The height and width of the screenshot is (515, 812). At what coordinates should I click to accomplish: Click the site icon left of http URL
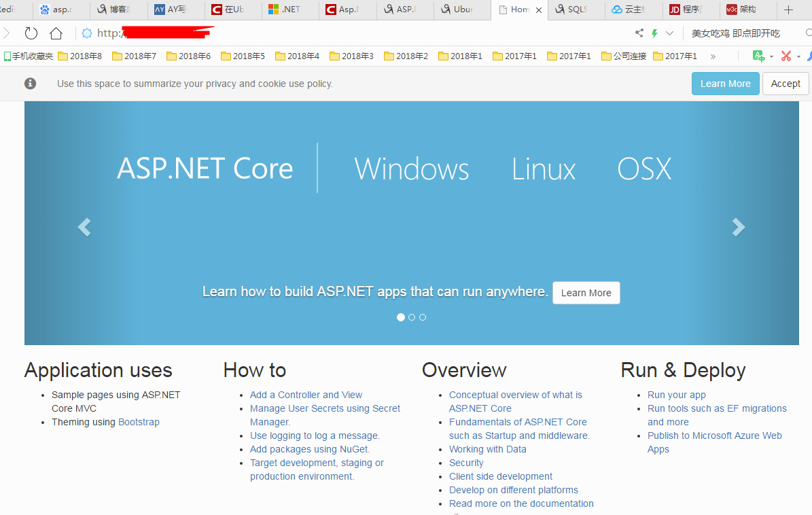coord(87,34)
